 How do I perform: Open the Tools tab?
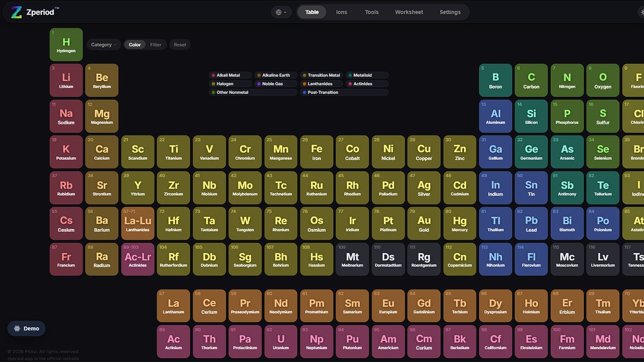tap(372, 12)
